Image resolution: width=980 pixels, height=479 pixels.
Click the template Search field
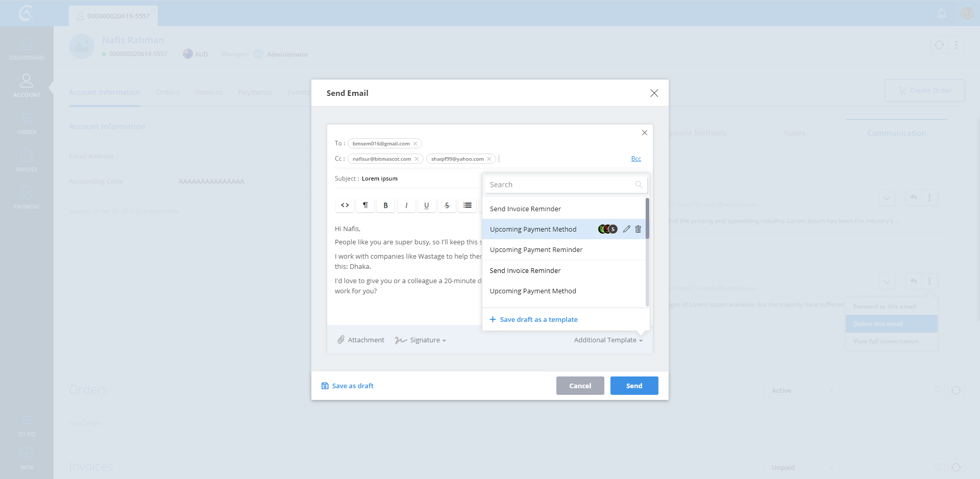[561, 185]
